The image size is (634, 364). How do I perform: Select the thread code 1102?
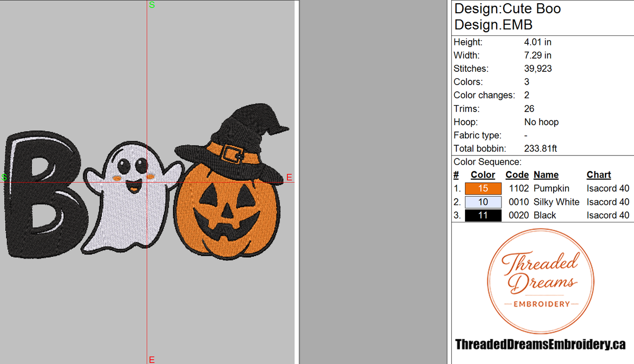[518, 189]
